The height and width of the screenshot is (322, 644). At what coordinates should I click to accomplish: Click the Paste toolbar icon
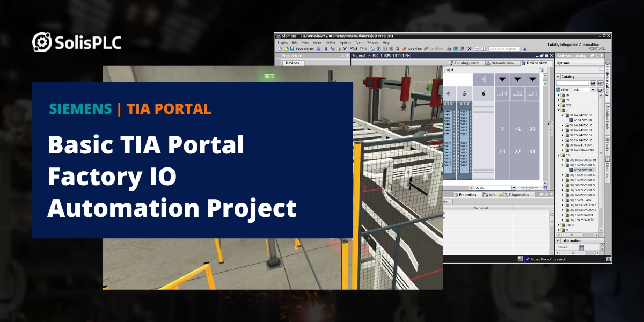[x=338, y=48]
